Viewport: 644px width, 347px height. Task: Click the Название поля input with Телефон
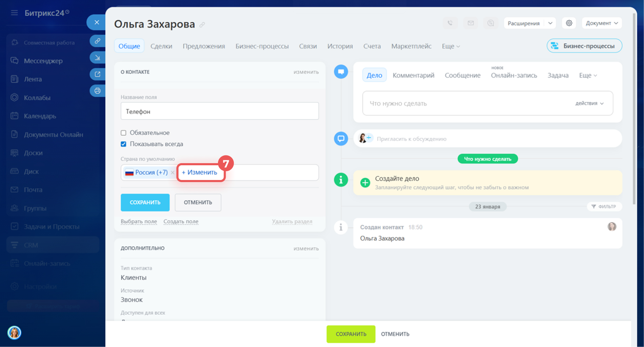[219, 112]
